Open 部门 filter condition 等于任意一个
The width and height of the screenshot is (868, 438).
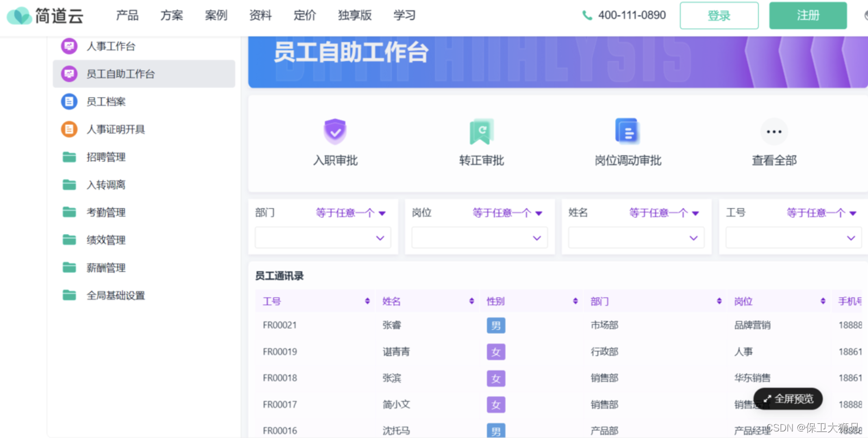[351, 212]
